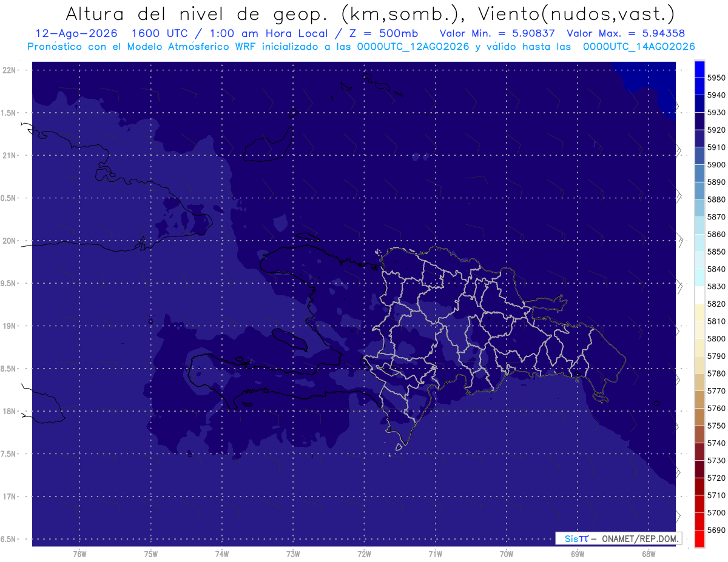Click the '5690' color scale value
728x562 pixels.
[x=716, y=530]
